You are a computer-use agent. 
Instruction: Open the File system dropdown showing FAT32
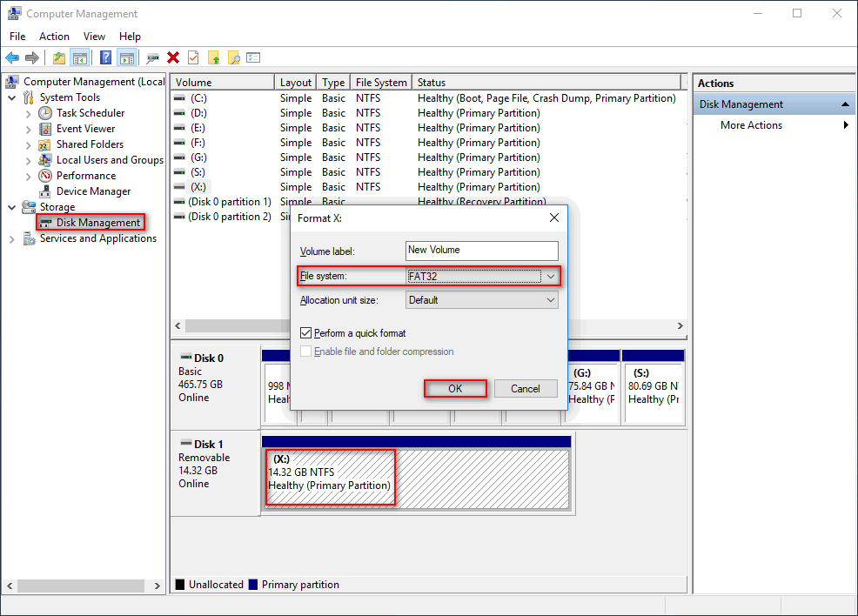click(551, 277)
